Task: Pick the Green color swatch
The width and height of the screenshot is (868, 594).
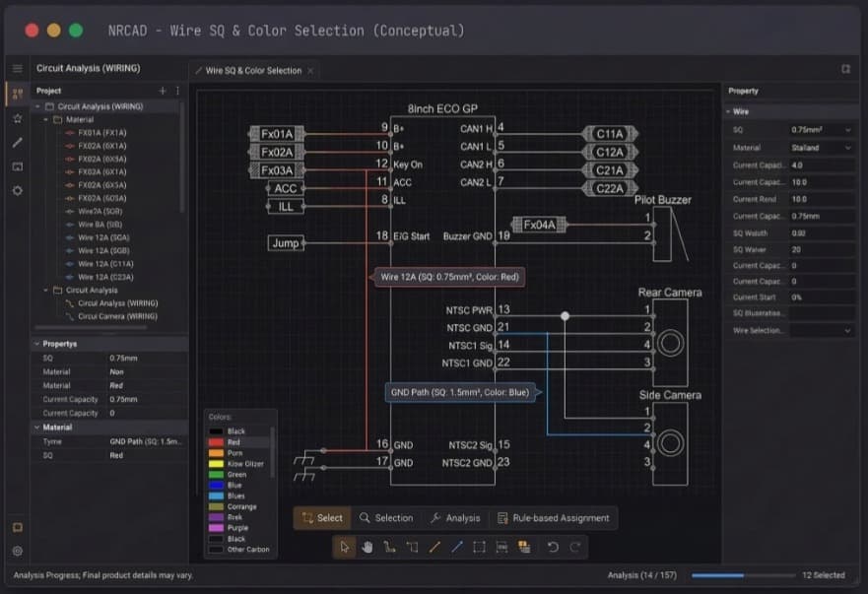Action: click(x=216, y=475)
